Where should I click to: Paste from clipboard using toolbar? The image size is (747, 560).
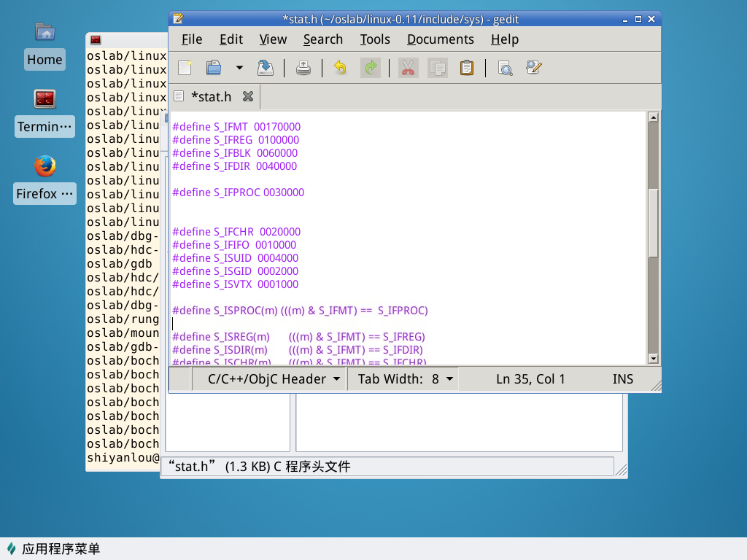coord(467,68)
